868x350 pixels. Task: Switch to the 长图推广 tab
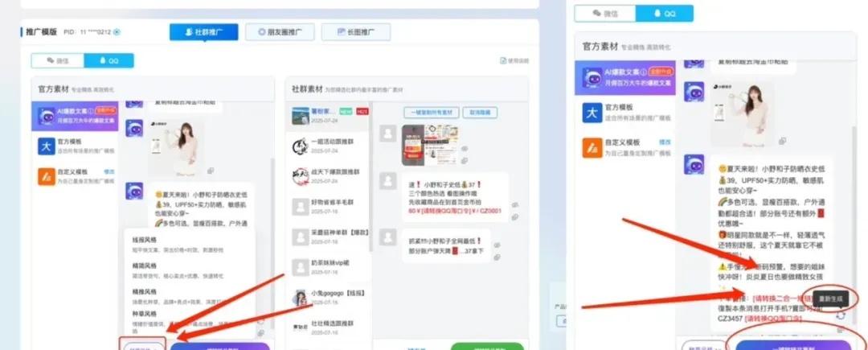point(355,32)
